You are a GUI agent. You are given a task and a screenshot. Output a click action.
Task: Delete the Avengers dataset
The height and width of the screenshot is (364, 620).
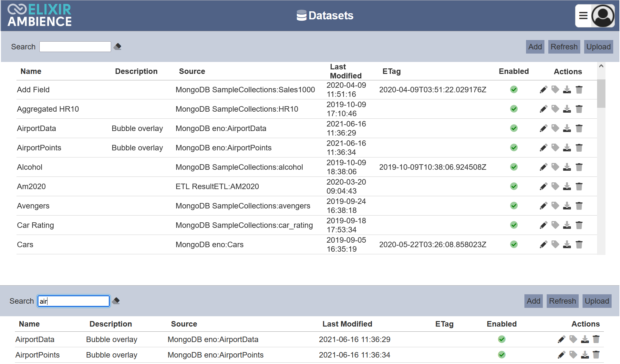pos(579,206)
